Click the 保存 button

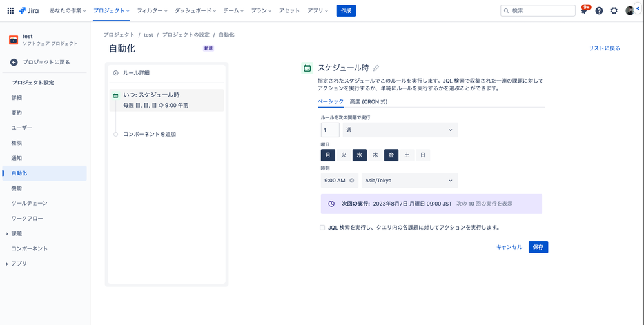(x=538, y=247)
